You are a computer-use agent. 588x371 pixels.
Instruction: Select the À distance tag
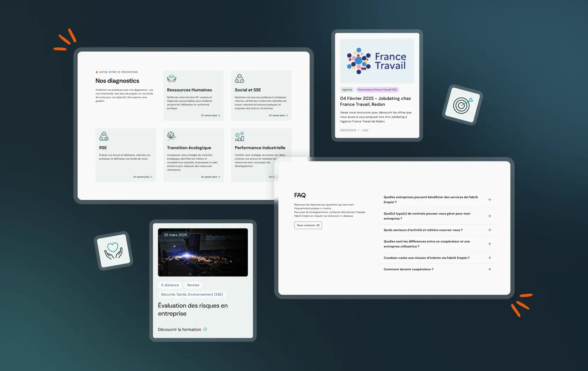point(170,285)
